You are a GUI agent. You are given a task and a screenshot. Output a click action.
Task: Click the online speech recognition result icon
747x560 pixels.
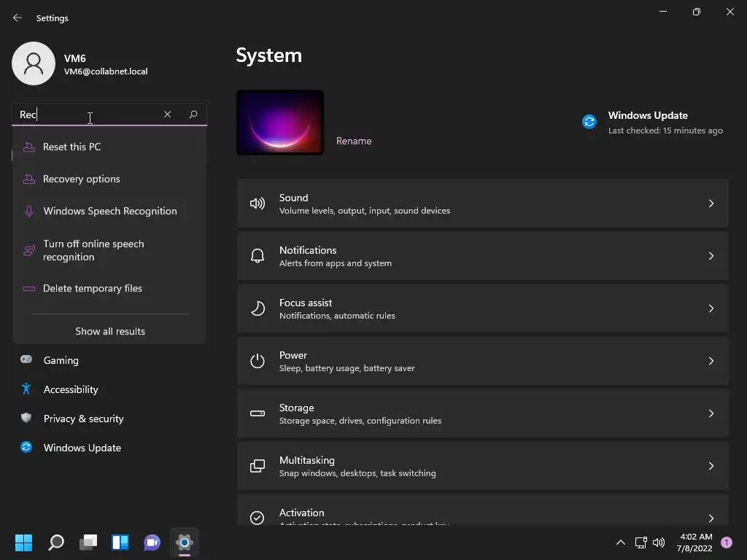tap(29, 250)
